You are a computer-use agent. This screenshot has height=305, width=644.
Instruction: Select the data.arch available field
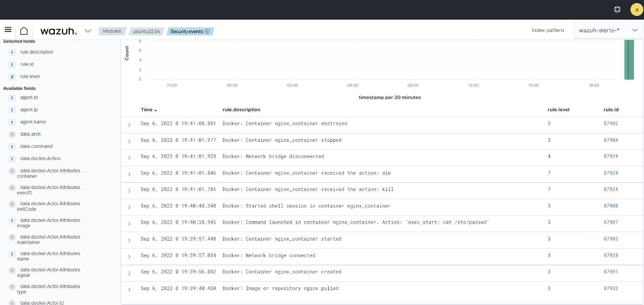[31, 135]
